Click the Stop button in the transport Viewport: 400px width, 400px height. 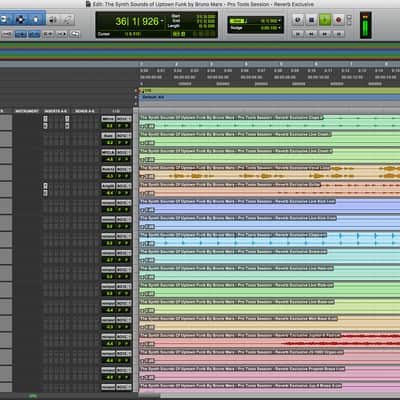[x=312, y=20]
